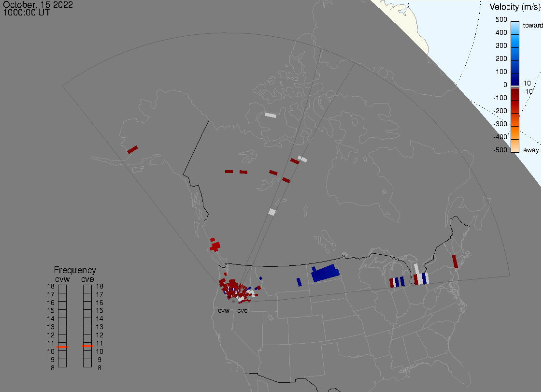Click the white patch in northern Canada

point(271,116)
